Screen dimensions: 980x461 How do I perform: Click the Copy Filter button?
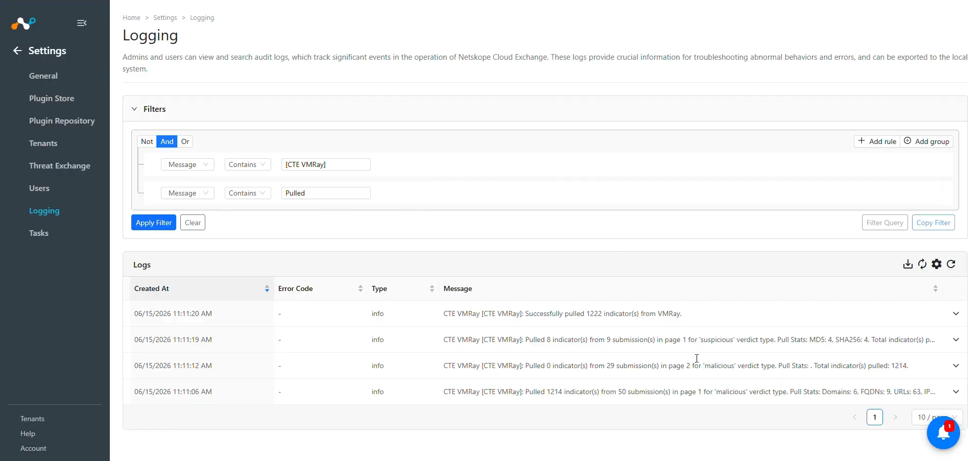934,223
